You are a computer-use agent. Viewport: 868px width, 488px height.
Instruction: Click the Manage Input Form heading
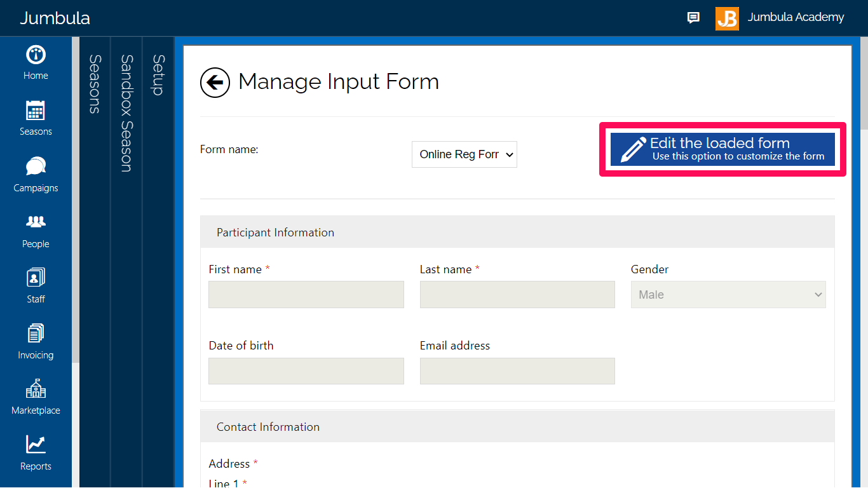(339, 82)
